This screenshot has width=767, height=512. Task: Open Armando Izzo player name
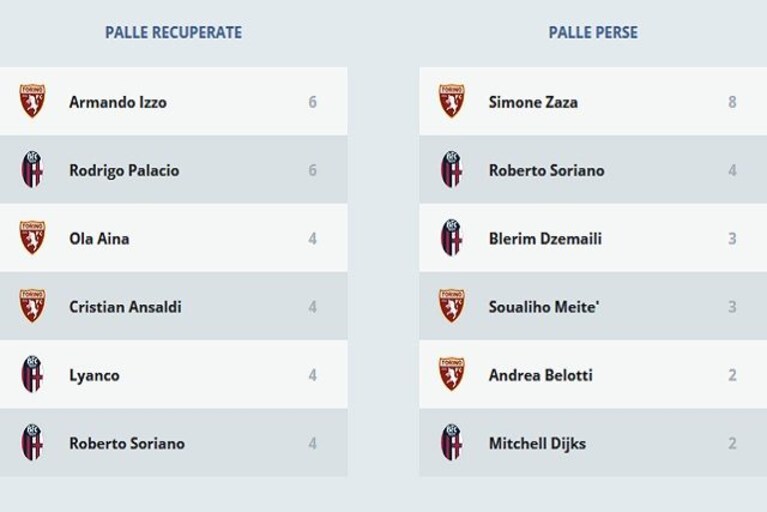coord(118,102)
